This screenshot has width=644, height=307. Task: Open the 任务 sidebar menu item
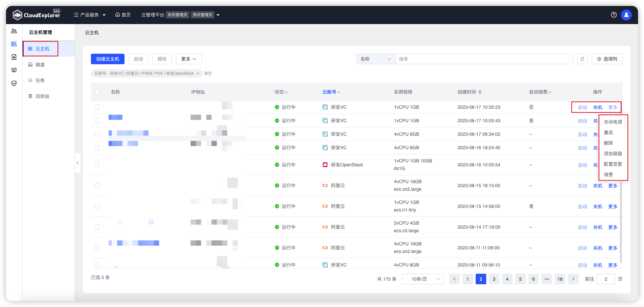[49, 80]
